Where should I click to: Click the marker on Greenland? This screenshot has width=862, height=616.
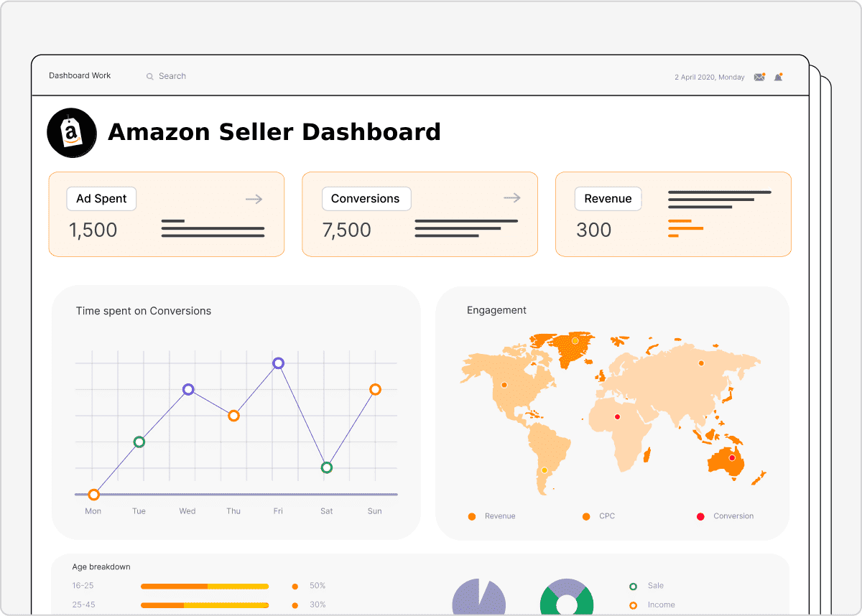[575, 340]
